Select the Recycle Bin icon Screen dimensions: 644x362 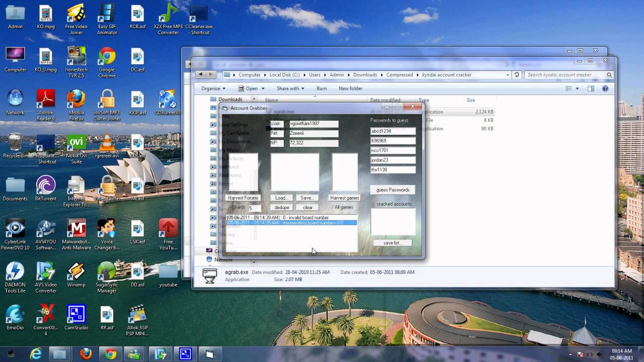pyautogui.click(x=15, y=146)
